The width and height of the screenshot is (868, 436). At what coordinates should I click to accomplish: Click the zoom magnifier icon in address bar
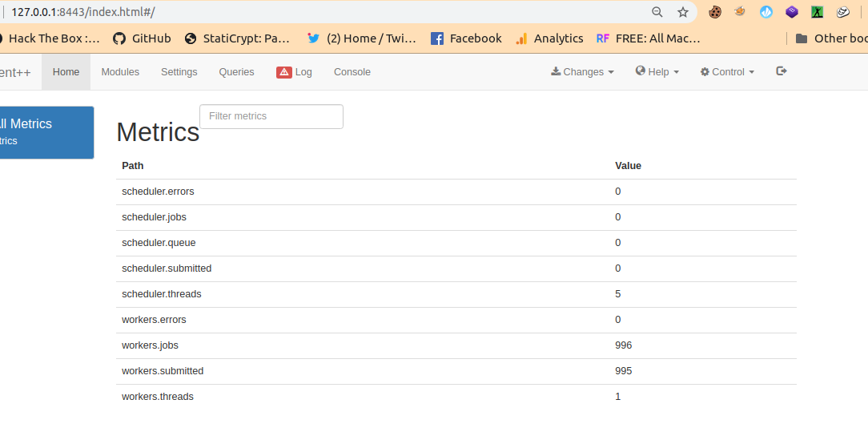(657, 12)
